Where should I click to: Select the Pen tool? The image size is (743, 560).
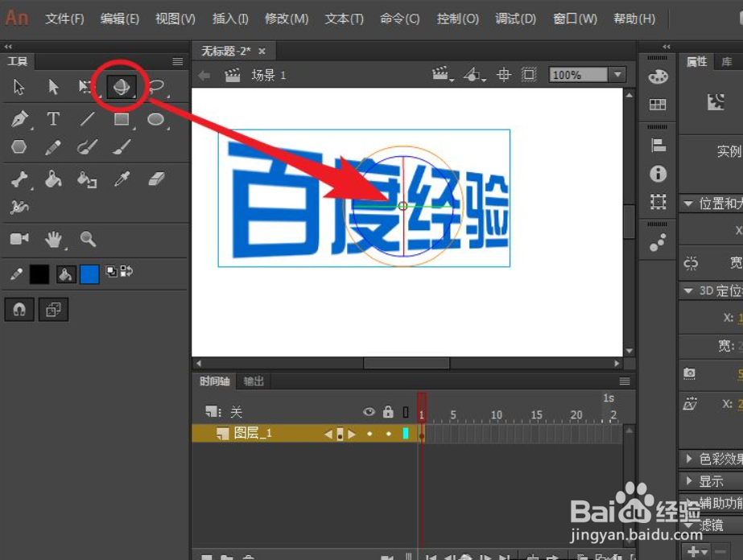click(x=19, y=118)
